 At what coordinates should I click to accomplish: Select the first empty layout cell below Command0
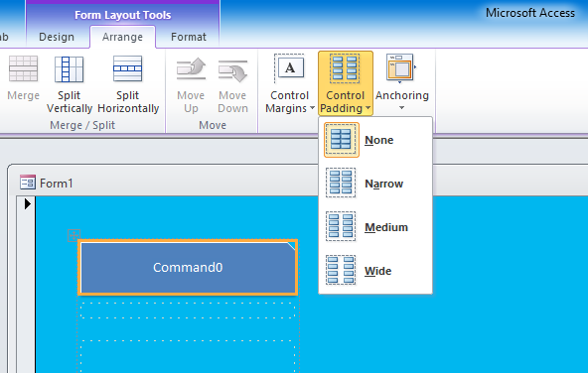tap(188, 311)
